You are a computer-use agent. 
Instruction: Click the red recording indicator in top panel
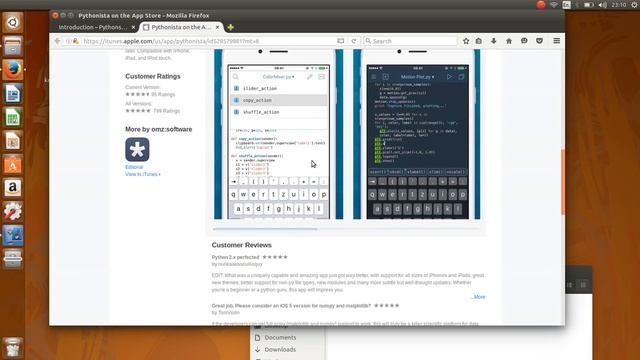pos(541,5)
